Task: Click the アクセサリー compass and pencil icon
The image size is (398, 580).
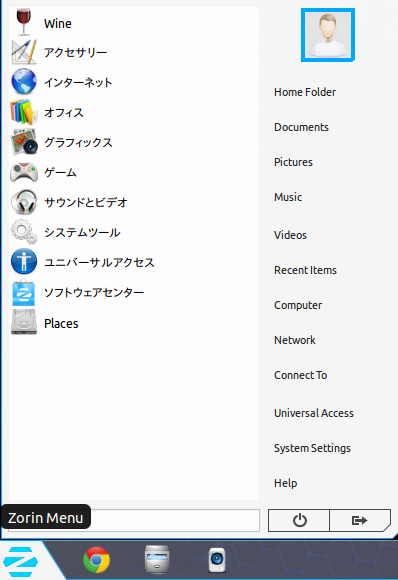Action: coord(24,52)
